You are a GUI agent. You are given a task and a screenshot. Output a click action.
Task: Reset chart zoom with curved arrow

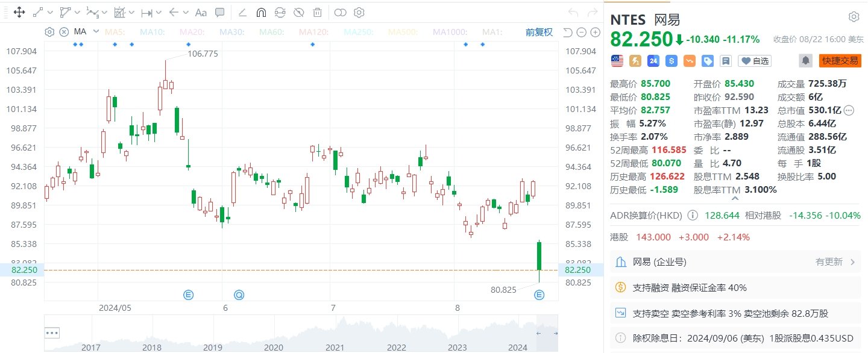pyautogui.click(x=567, y=32)
